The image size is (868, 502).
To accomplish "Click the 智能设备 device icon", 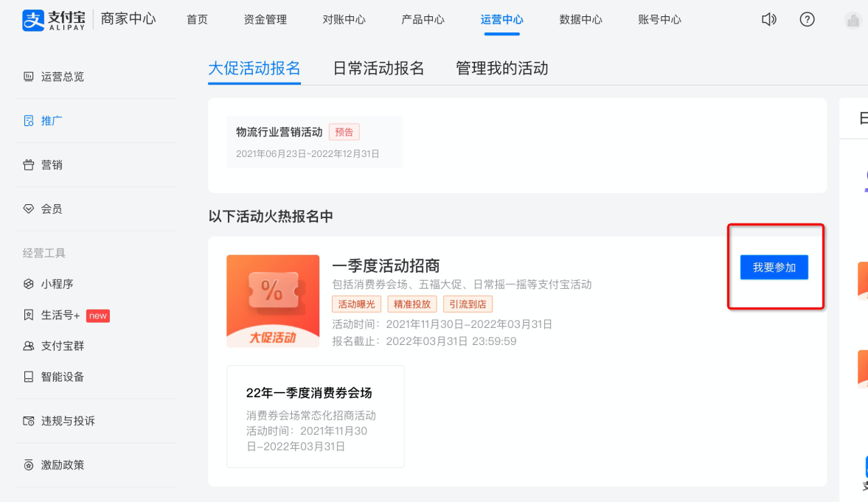I will (x=28, y=377).
